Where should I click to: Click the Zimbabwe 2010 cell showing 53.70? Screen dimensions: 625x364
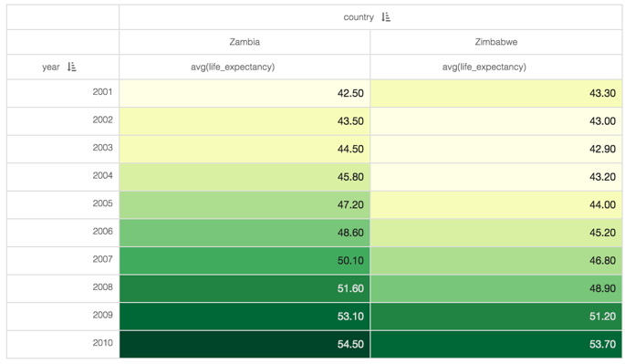pos(495,344)
